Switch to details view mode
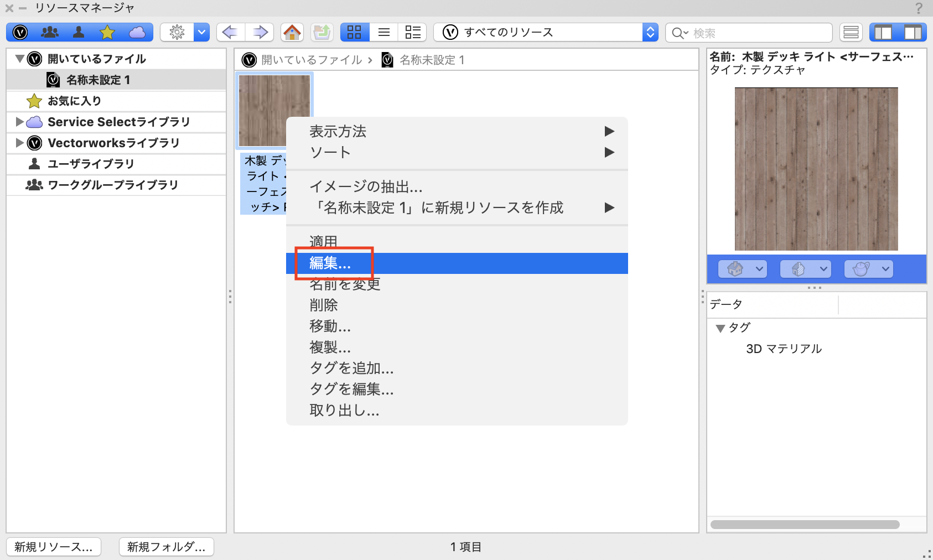Image resolution: width=933 pixels, height=560 pixels. (412, 32)
